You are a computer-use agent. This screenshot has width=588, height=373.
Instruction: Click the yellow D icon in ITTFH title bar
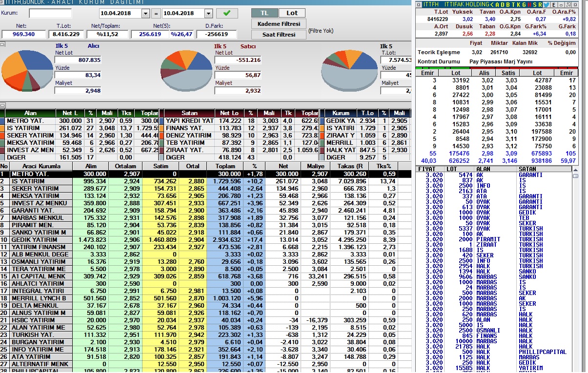coord(503,5)
